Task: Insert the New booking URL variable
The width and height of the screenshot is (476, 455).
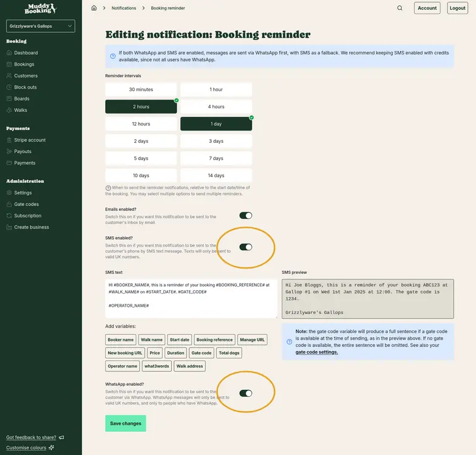Action: pos(125,353)
